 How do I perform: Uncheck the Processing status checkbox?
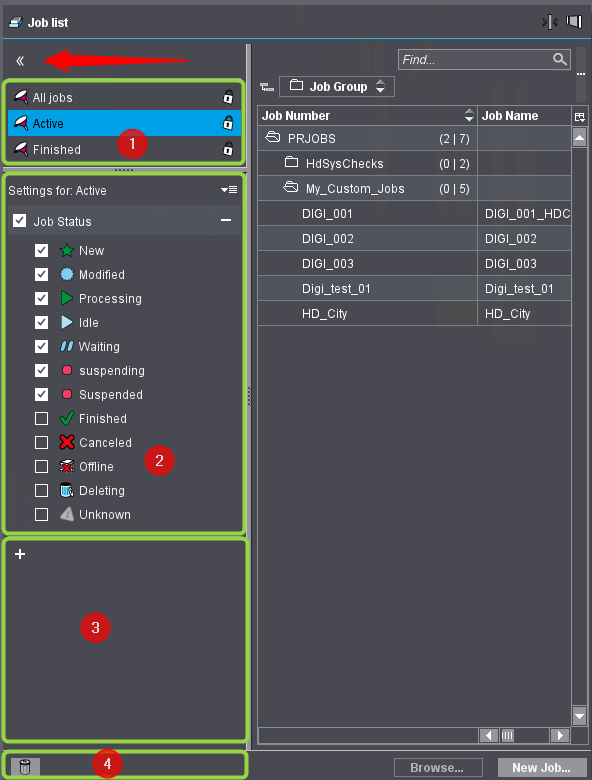[x=41, y=298]
